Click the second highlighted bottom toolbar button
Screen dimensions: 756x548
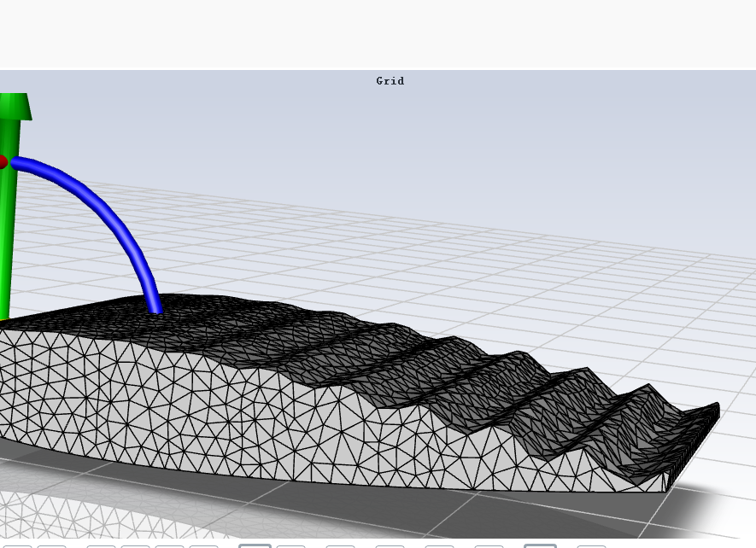(540, 545)
